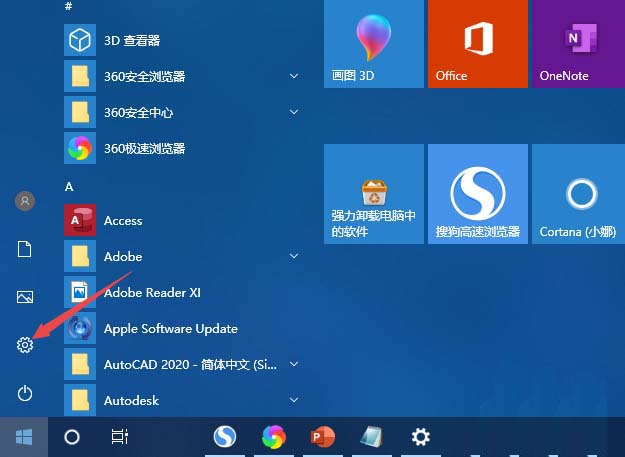This screenshot has height=457, width=625.
Task: Select '3D 查看器' text in app list
Action: pyautogui.click(x=132, y=40)
